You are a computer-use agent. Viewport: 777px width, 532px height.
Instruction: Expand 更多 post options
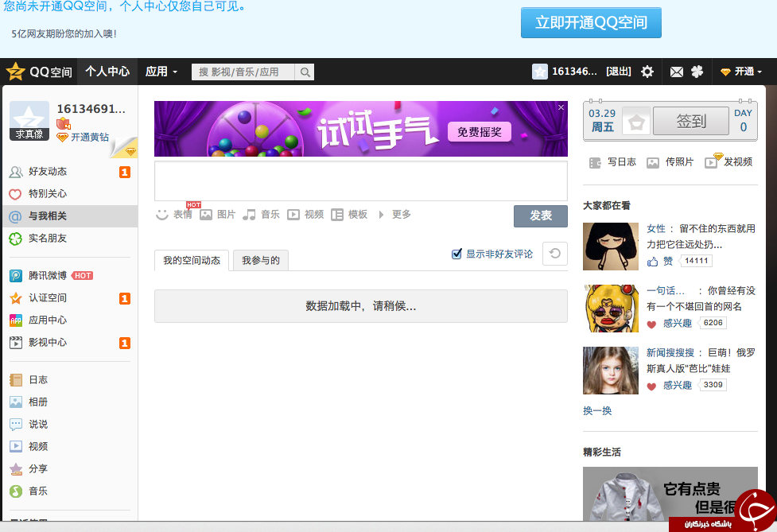tap(395, 215)
